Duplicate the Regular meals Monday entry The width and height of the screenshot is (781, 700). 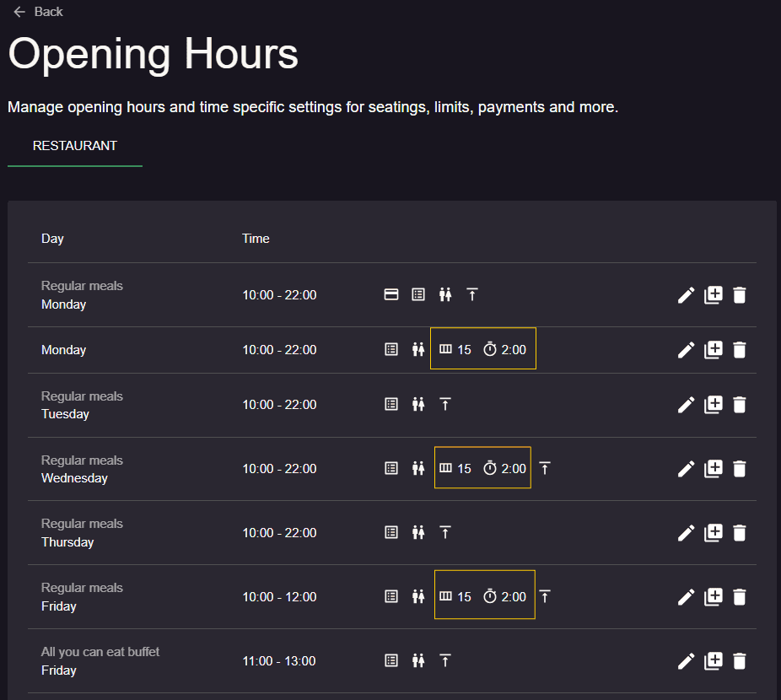pyautogui.click(x=714, y=295)
